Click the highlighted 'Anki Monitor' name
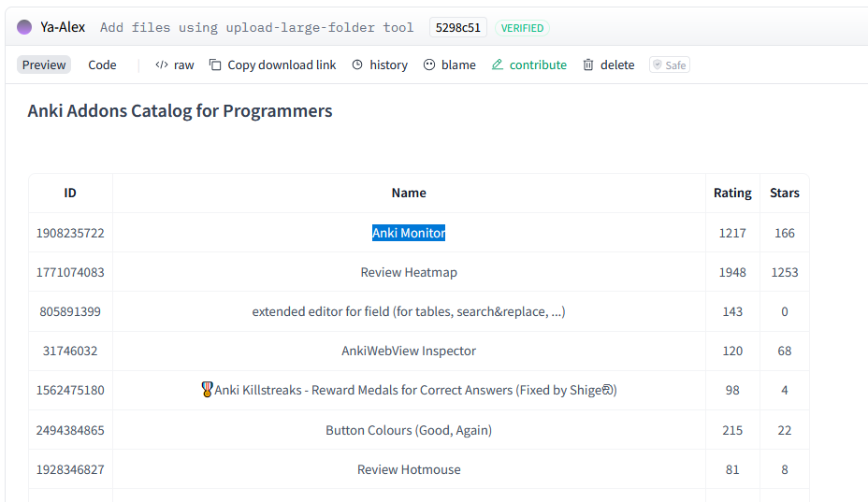This screenshot has height=502, width=868. [409, 233]
